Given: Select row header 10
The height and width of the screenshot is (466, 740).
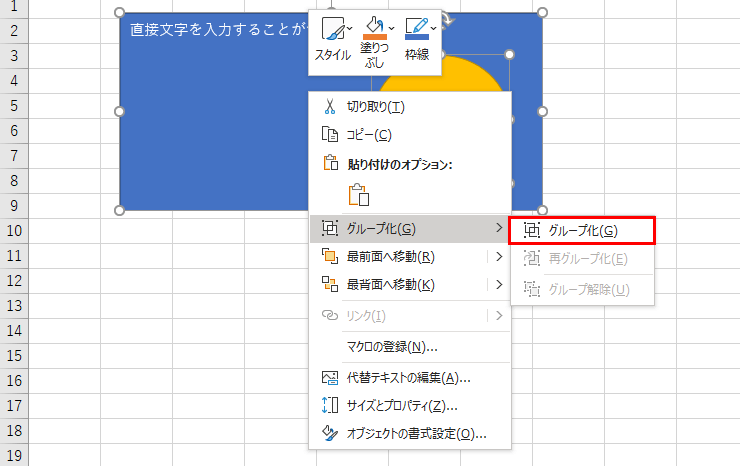Looking at the screenshot, I should click(14, 231).
